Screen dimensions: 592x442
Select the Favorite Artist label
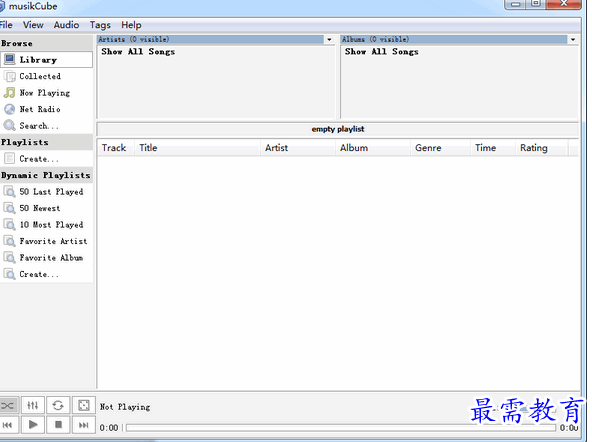click(x=53, y=241)
